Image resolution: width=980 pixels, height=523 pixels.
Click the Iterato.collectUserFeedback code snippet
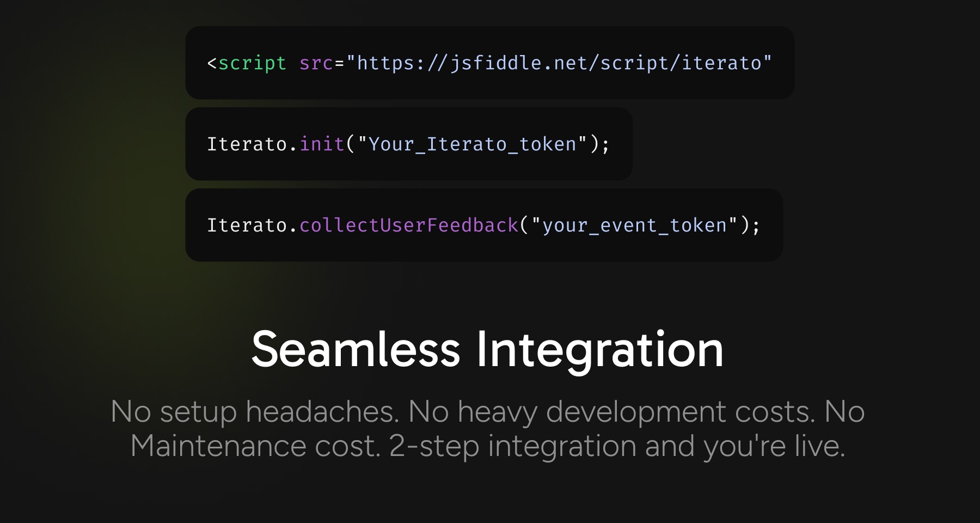484,225
